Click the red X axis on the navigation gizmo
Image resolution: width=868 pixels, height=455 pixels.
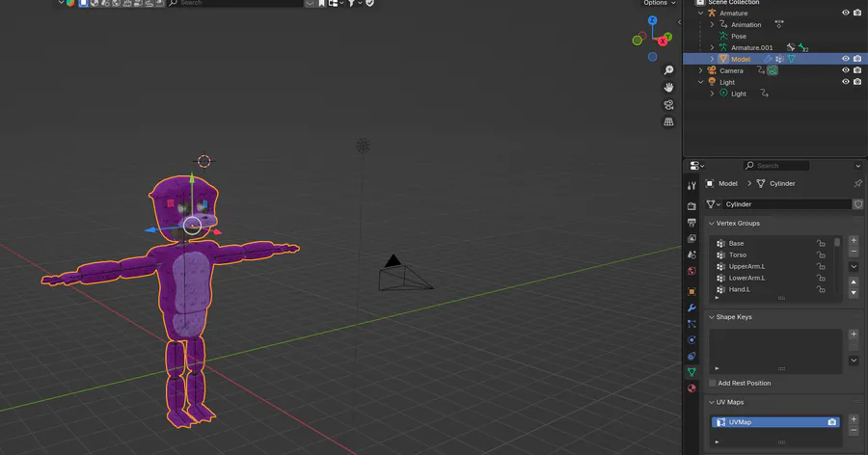662,40
